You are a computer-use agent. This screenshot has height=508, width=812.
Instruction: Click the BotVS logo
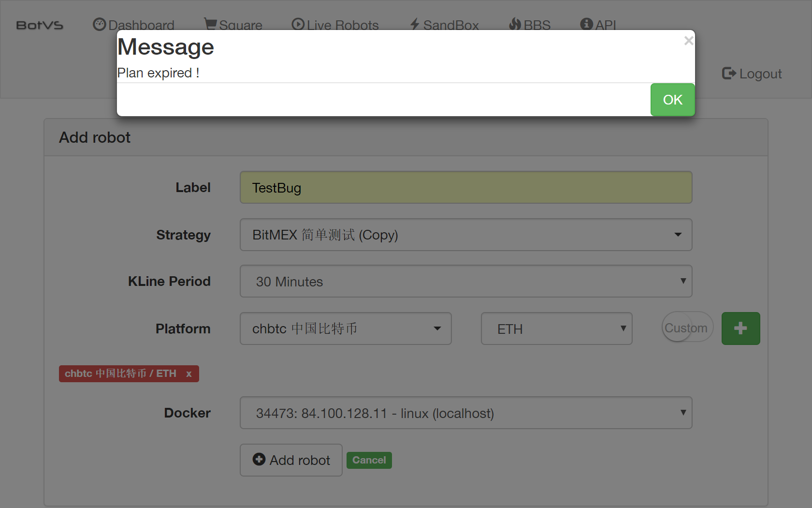click(40, 25)
